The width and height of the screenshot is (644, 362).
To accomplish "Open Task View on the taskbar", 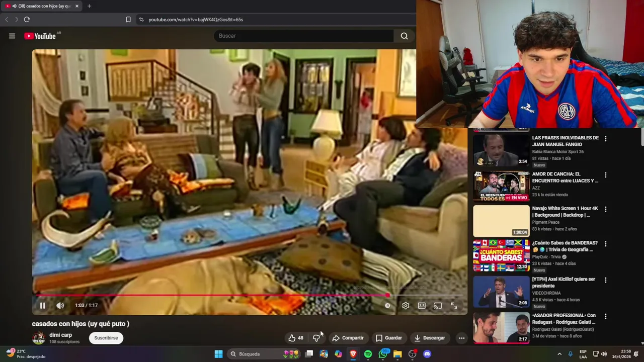I will pyautogui.click(x=309, y=354).
